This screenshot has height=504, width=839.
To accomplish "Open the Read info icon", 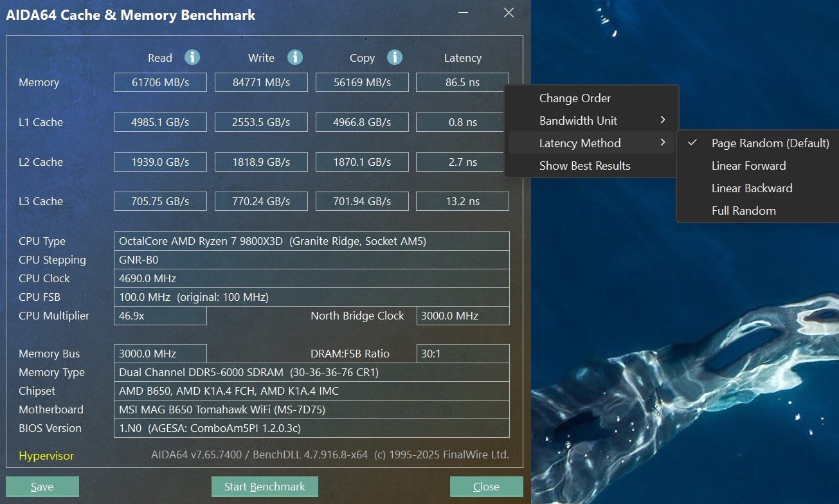I will point(192,57).
